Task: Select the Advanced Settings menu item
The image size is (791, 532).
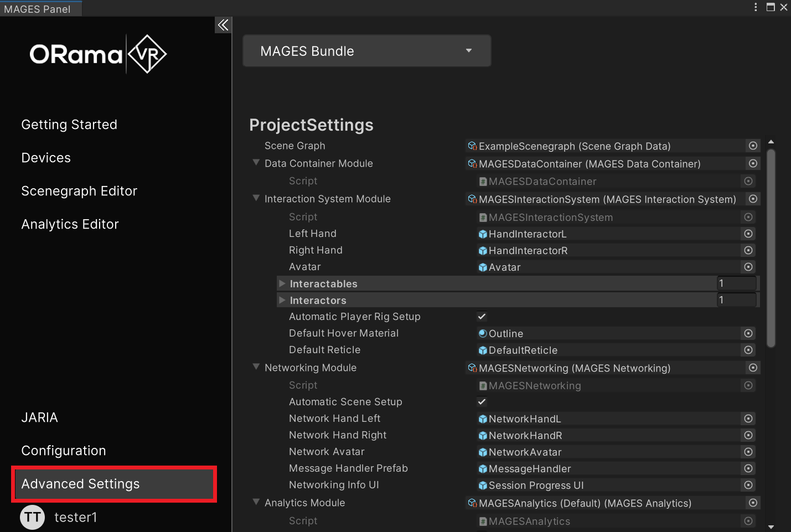Action: click(x=114, y=484)
